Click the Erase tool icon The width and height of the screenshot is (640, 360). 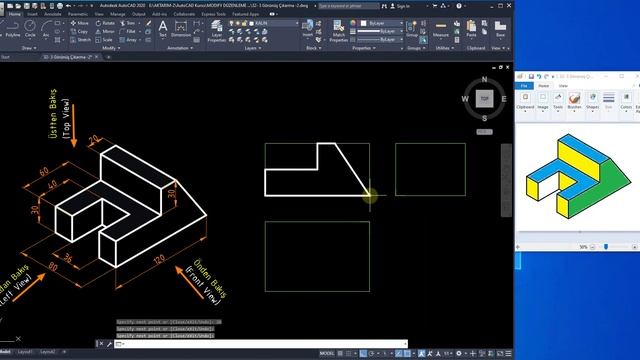coord(149,23)
